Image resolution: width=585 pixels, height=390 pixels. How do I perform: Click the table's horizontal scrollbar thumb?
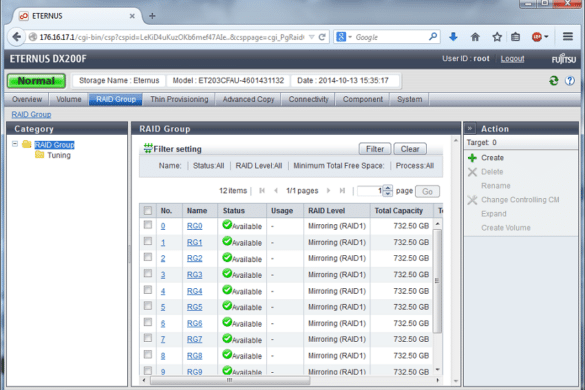[x=230, y=380]
